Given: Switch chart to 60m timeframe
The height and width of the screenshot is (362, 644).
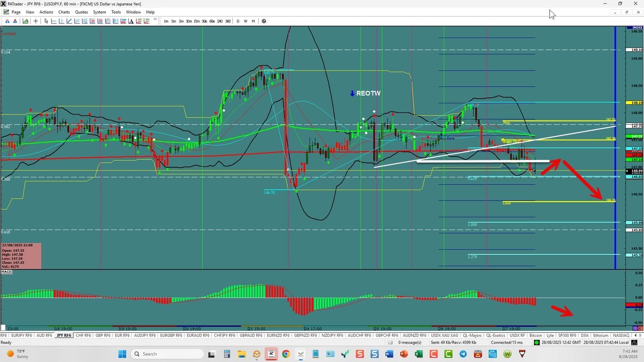Looking at the screenshot, I should tap(212, 21).
